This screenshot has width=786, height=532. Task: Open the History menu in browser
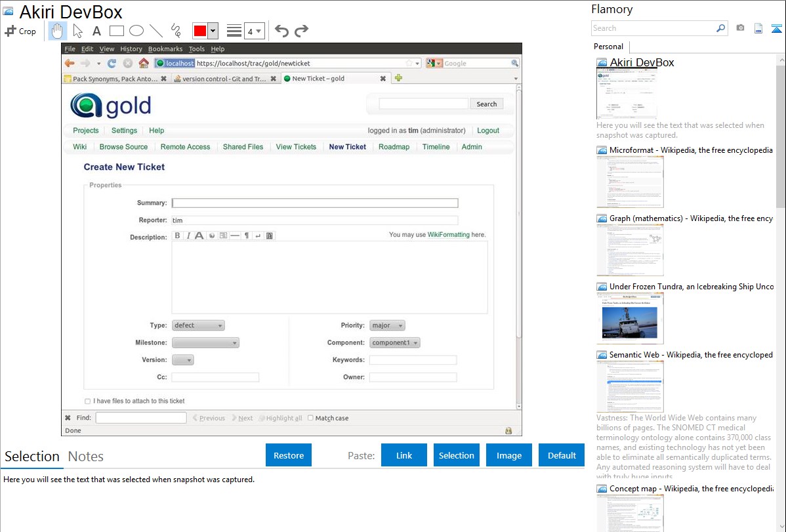131,49
